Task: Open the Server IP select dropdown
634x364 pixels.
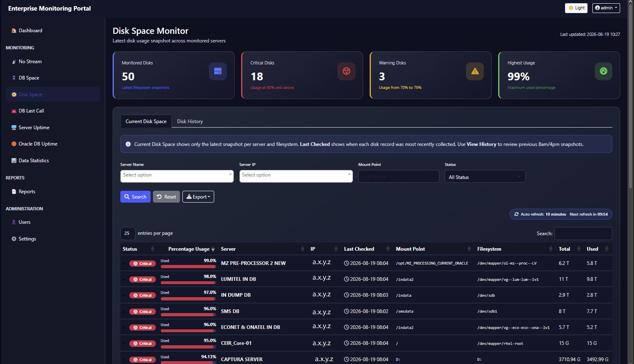Action: pyautogui.click(x=296, y=176)
